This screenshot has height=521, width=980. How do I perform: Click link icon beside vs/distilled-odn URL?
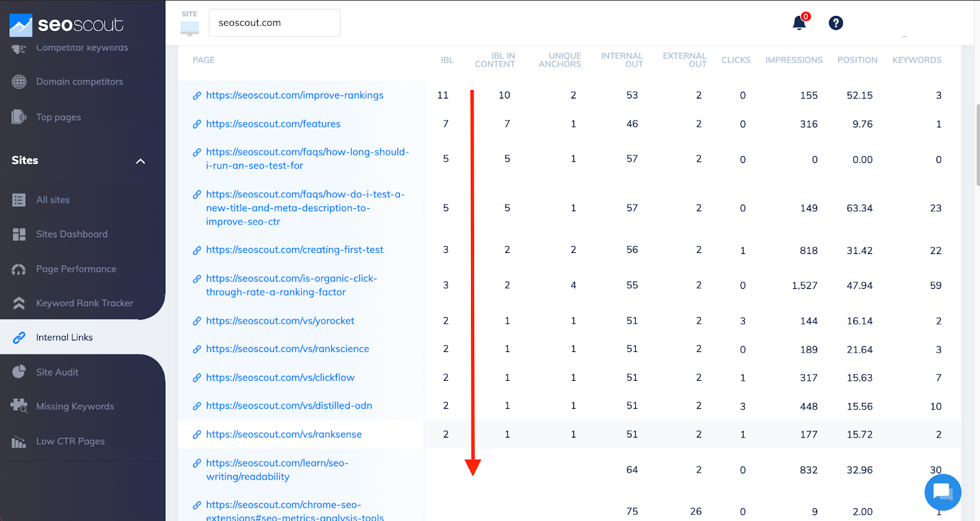pyautogui.click(x=197, y=406)
